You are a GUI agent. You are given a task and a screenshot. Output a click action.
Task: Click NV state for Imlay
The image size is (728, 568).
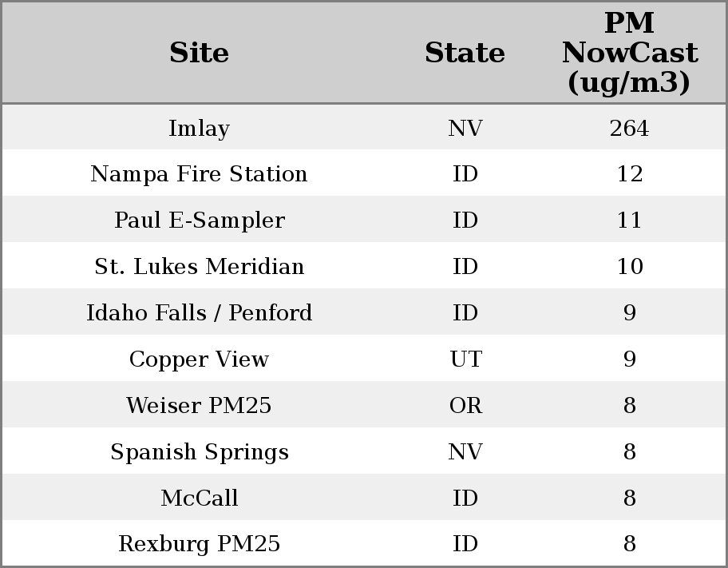465,128
